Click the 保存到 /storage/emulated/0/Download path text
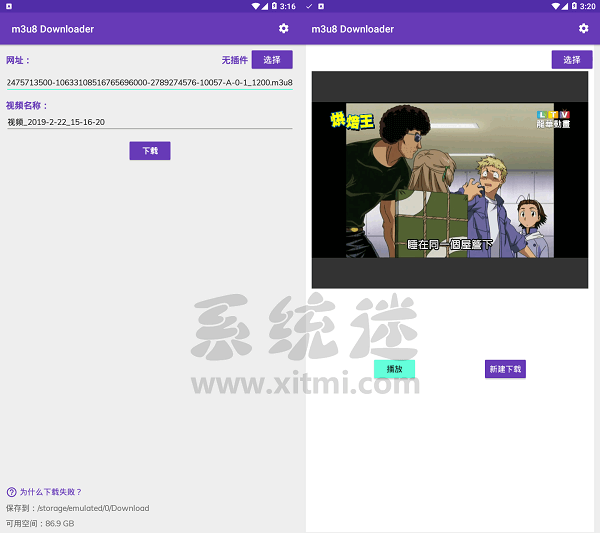 click(x=78, y=508)
